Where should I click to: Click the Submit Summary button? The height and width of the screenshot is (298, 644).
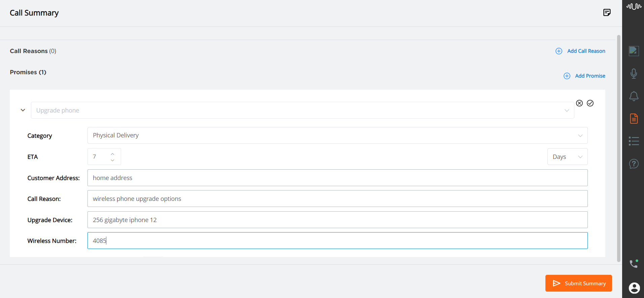(578, 283)
